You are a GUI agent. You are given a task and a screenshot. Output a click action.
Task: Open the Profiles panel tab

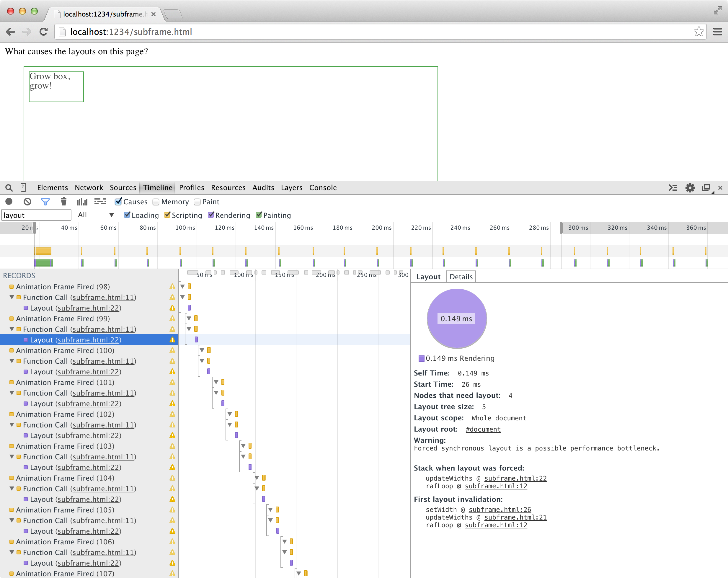tap(192, 188)
